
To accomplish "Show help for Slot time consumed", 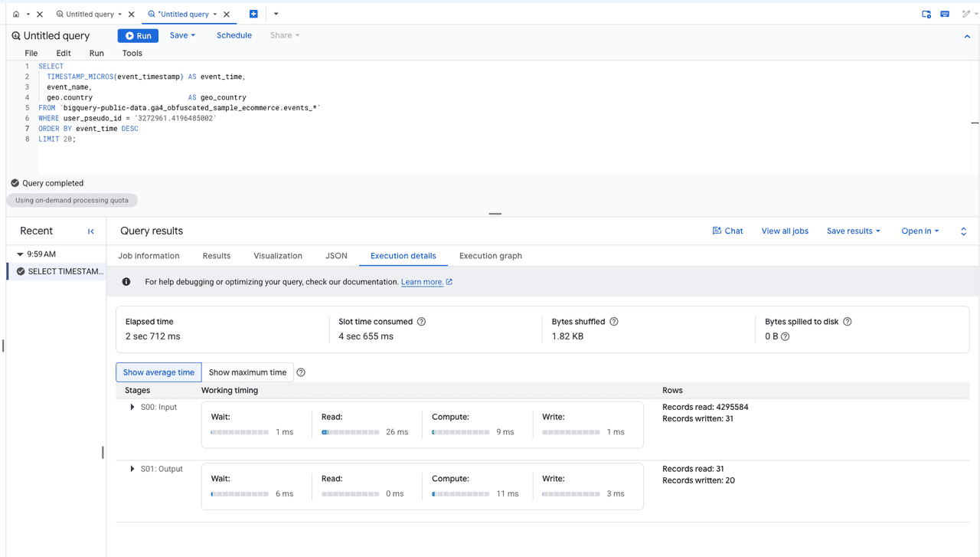I will pos(421,322).
